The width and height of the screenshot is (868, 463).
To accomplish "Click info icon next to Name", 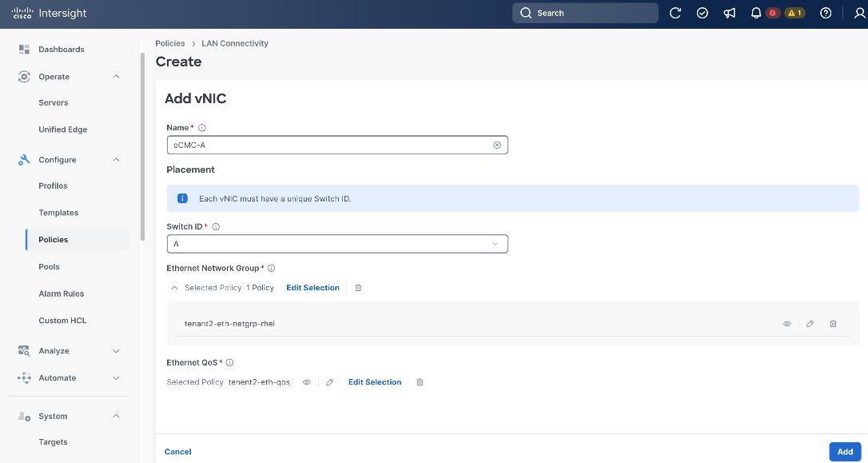I will [x=202, y=128].
